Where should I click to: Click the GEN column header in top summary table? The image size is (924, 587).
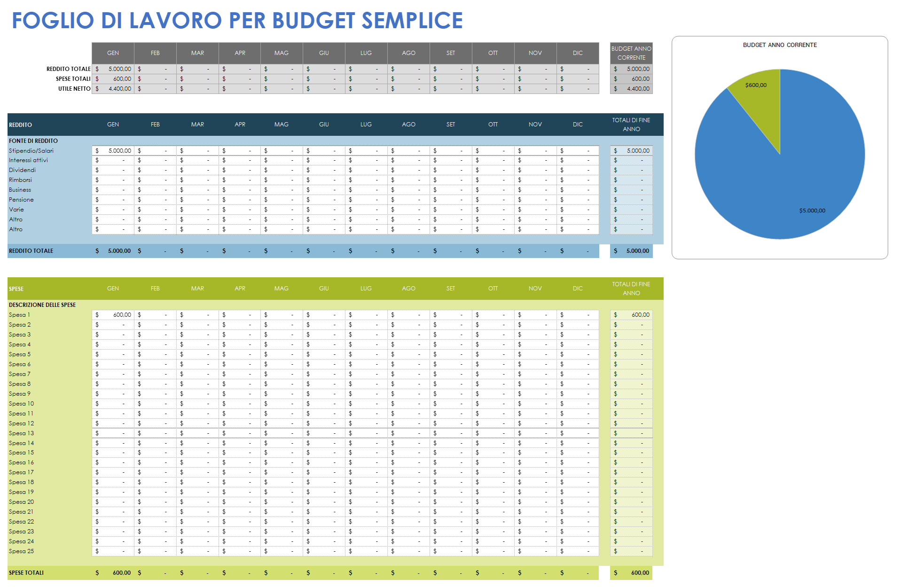[x=113, y=53]
